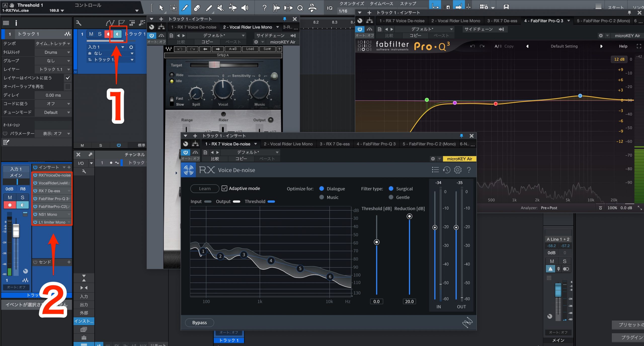Open クオンタイズ menu in toolbar
The height and width of the screenshot is (346, 644).
pyautogui.click(x=352, y=4)
